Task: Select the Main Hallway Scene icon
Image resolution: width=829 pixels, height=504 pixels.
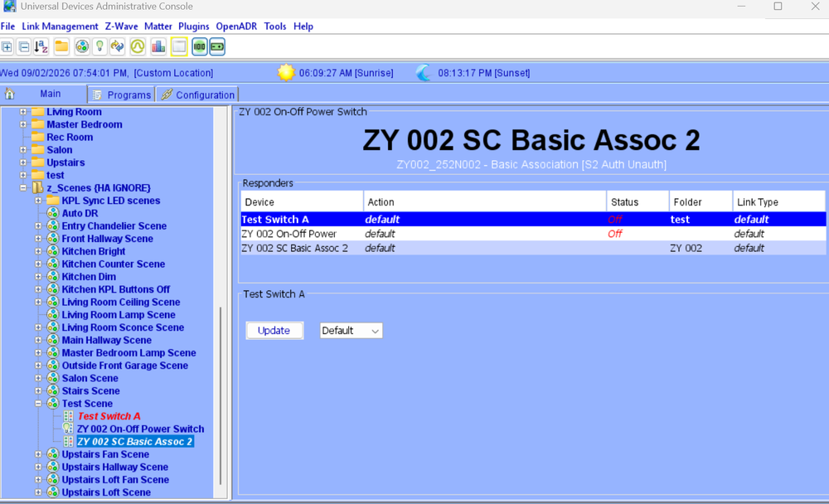Action: pyautogui.click(x=52, y=340)
